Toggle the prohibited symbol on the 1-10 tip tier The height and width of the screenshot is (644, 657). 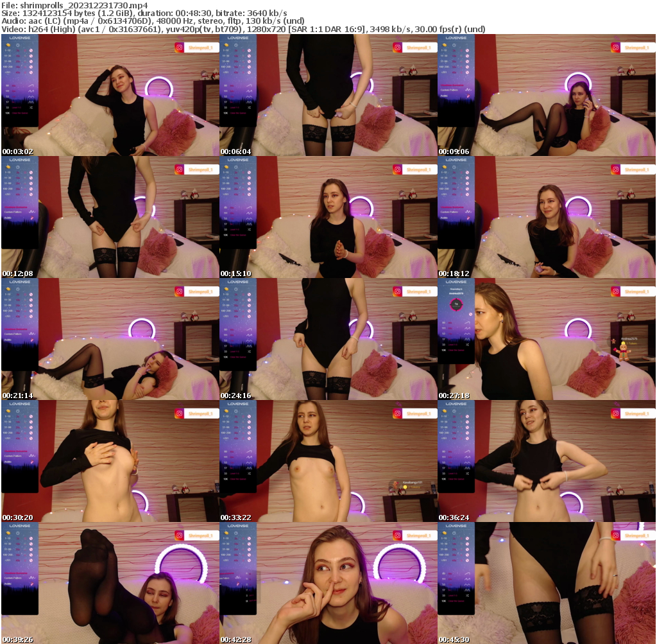[31, 51]
